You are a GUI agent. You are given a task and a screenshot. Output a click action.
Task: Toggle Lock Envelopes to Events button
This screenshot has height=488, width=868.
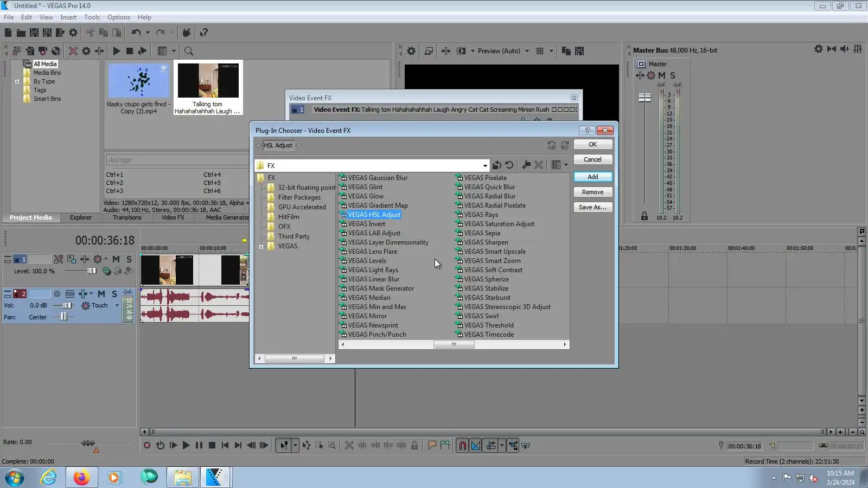click(x=513, y=446)
